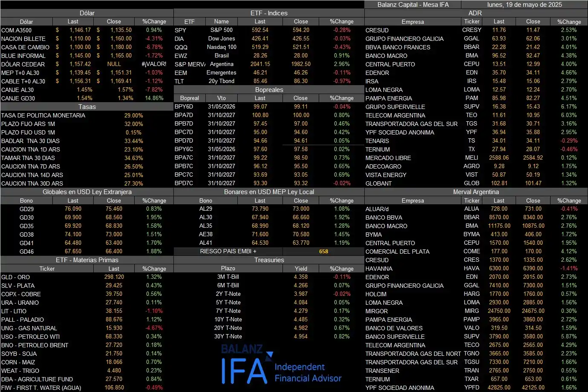Select the GD46 bond row label

[x=26, y=252]
